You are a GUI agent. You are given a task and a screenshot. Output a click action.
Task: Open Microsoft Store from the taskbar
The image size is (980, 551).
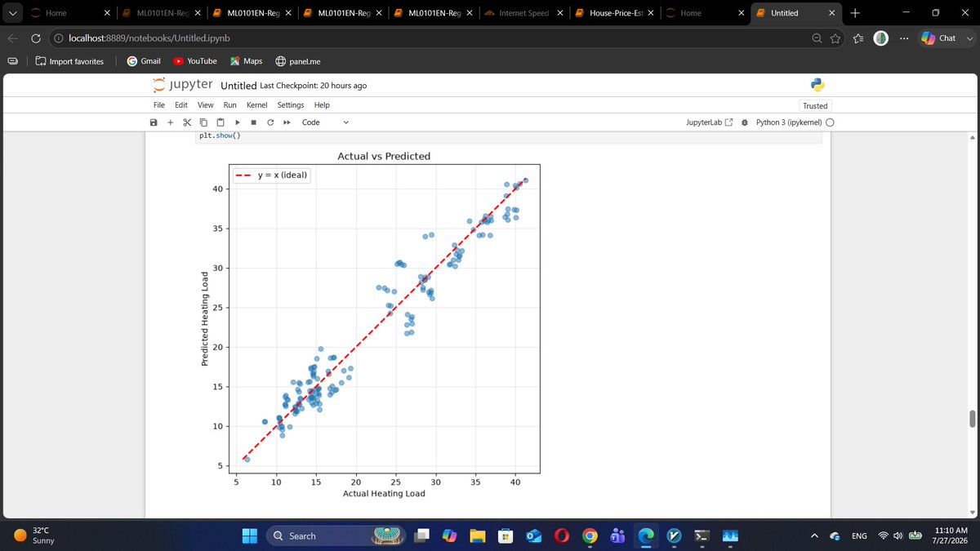point(506,535)
